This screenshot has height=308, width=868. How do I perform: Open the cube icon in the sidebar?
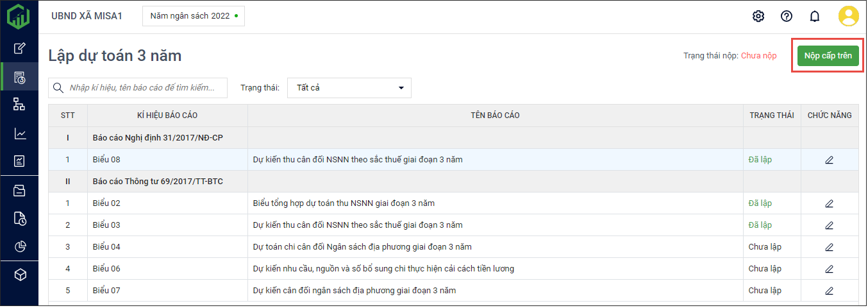click(20, 275)
